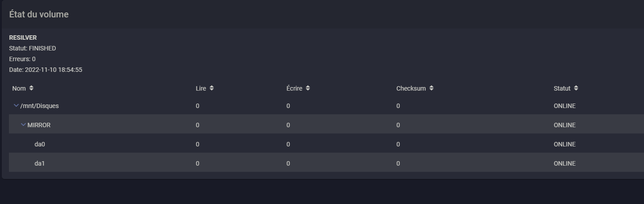The width and height of the screenshot is (644, 204).
Task: Click the RESILVER status heading
Action: (x=23, y=37)
